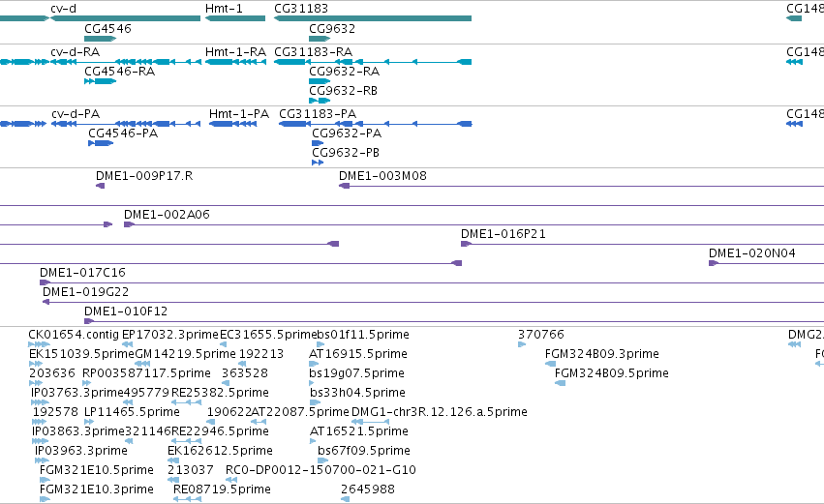Image resolution: width=824 pixels, height=504 pixels.
Task: Select EST IP03963.3prime
Action: coord(42,460)
